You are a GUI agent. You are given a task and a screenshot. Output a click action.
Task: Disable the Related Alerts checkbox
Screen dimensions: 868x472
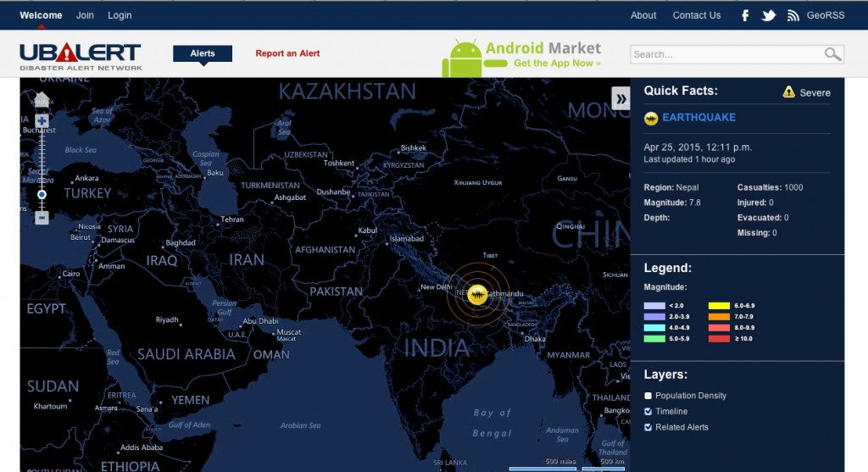tap(648, 427)
